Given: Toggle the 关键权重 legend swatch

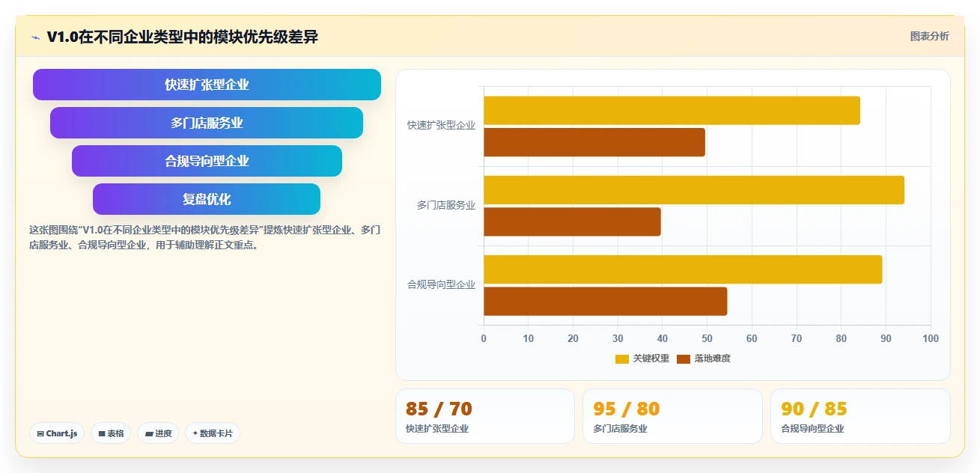Looking at the screenshot, I should click(621, 359).
